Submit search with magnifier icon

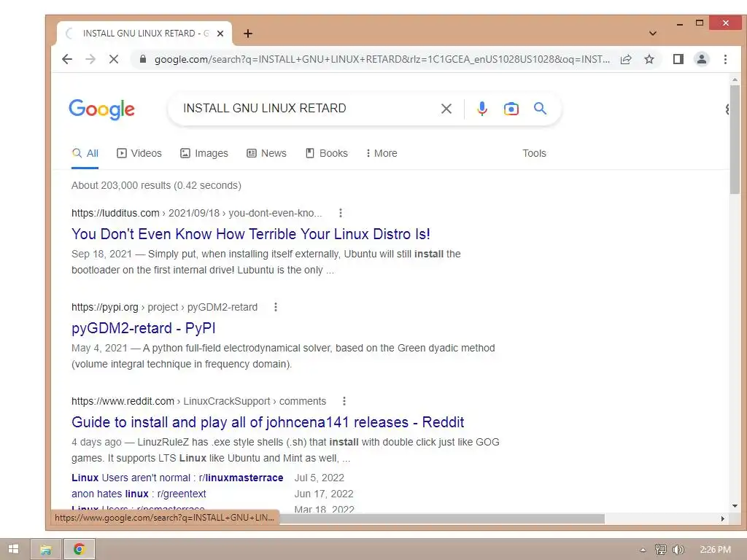pyautogui.click(x=540, y=109)
